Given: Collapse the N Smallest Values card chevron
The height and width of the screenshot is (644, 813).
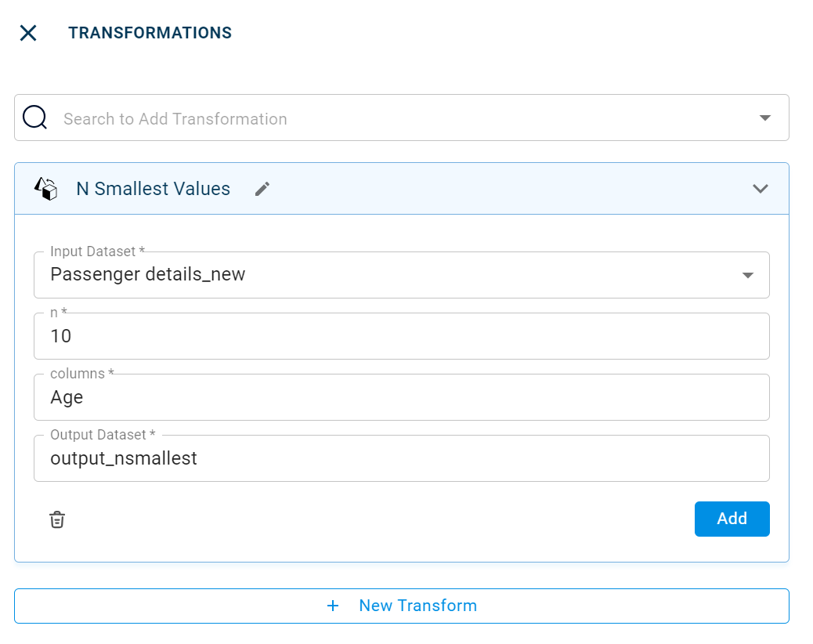Looking at the screenshot, I should point(760,189).
